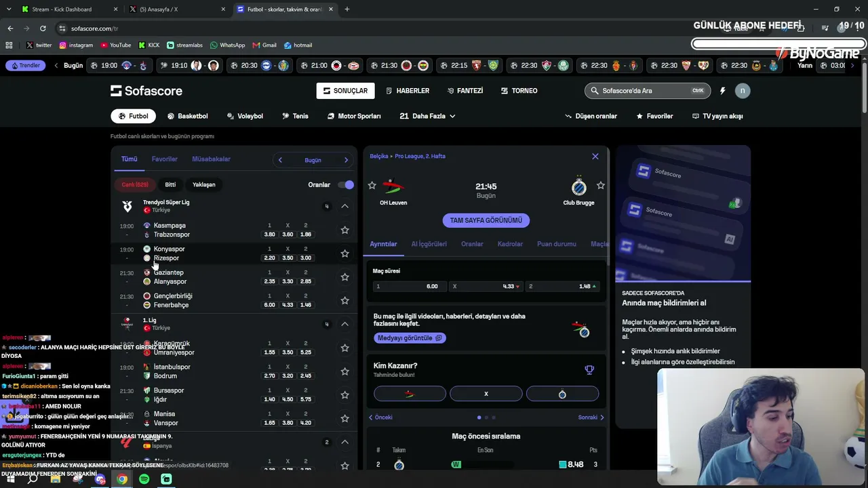Switch to the Favoriler tab in match list

165,159
